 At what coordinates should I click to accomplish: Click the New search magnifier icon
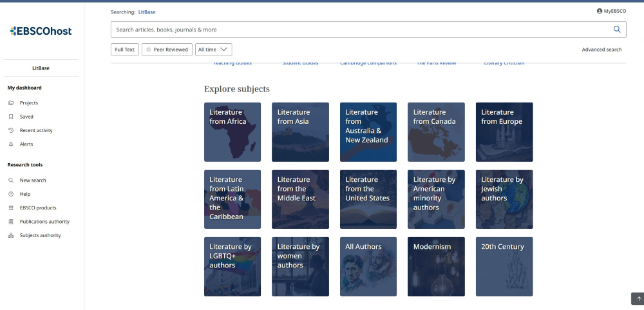click(x=11, y=180)
